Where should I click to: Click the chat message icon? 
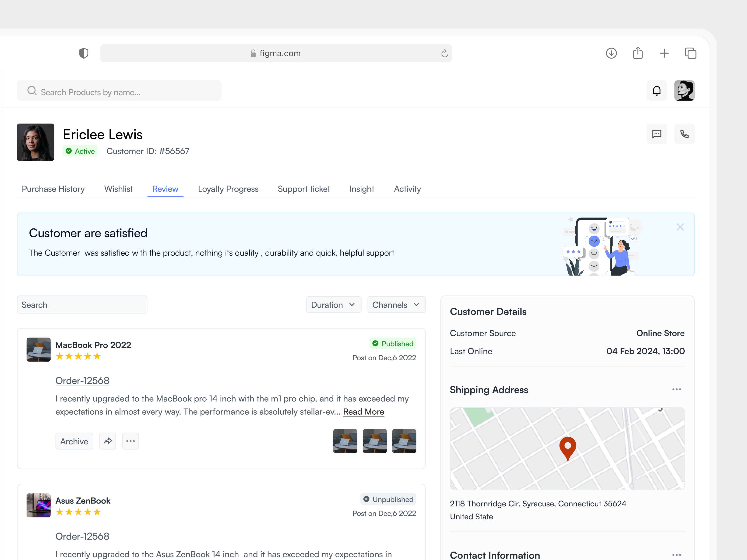656,134
